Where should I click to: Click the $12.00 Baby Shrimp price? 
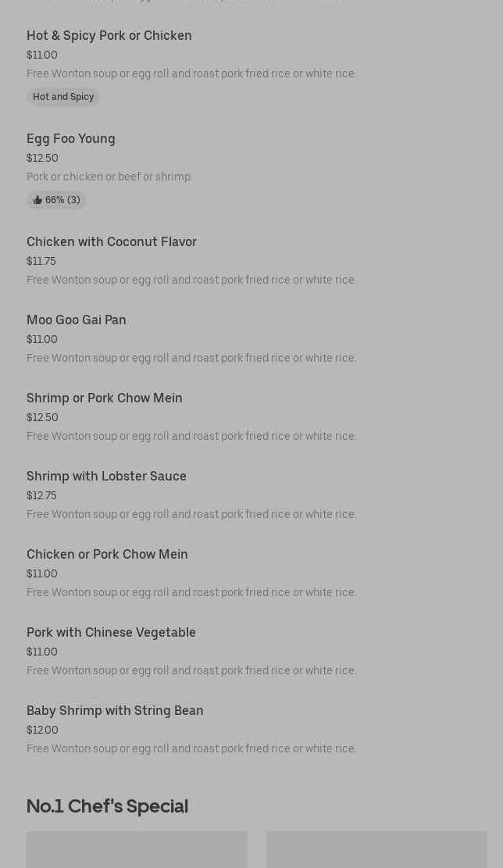[x=42, y=730]
